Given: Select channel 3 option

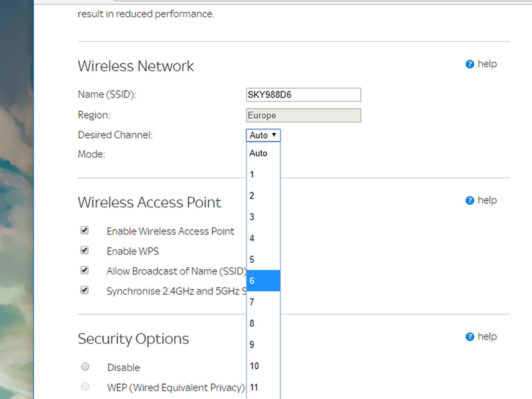Looking at the screenshot, I should pos(262,217).
